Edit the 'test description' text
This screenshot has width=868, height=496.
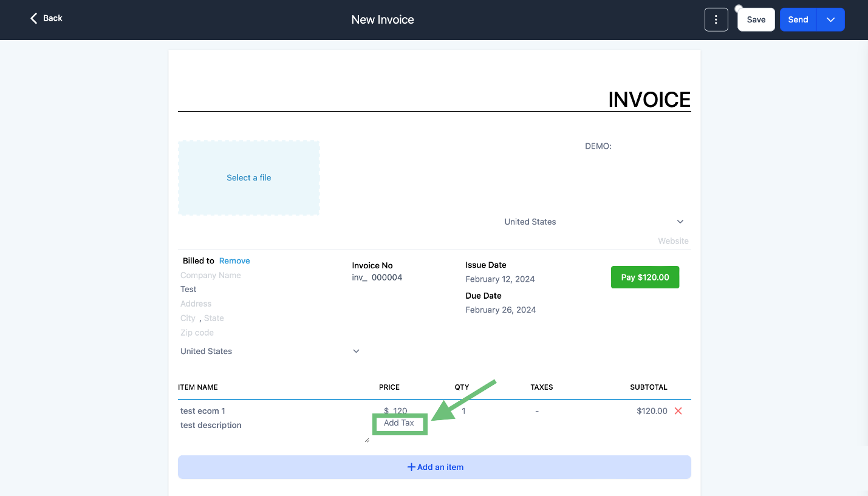pyautogui.click(x=211, y=425)
